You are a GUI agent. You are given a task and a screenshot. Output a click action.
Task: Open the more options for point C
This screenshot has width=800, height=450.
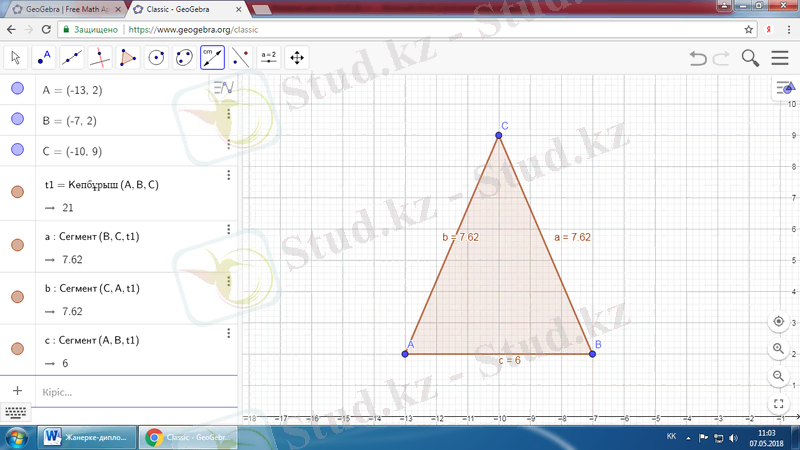click(x=229, y=144)
